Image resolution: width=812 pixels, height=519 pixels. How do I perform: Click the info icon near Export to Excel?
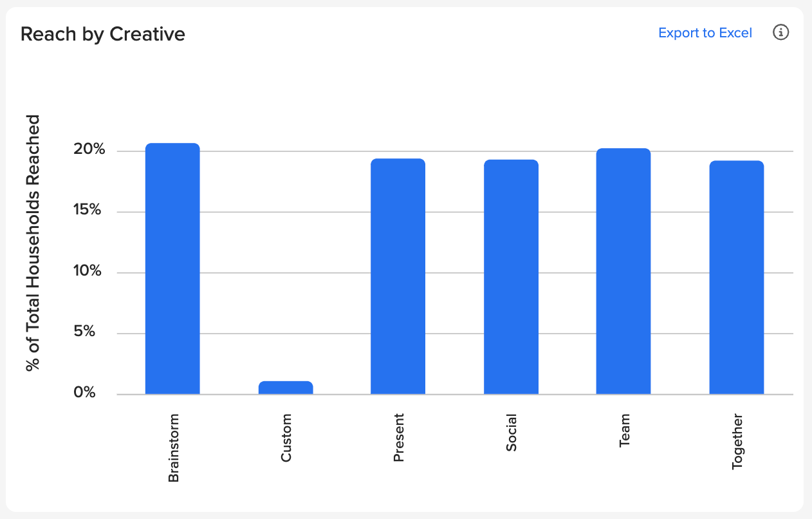[x=780, y=32]
